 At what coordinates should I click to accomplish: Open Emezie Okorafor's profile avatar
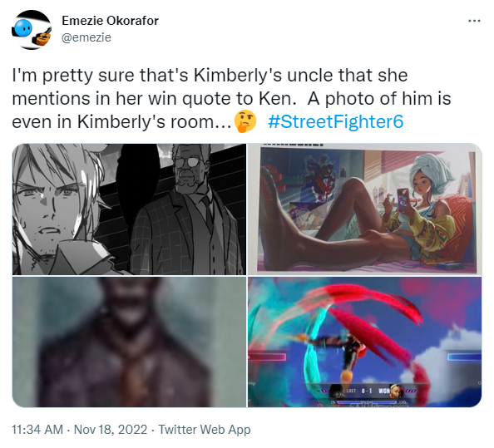tap(32, 30)
